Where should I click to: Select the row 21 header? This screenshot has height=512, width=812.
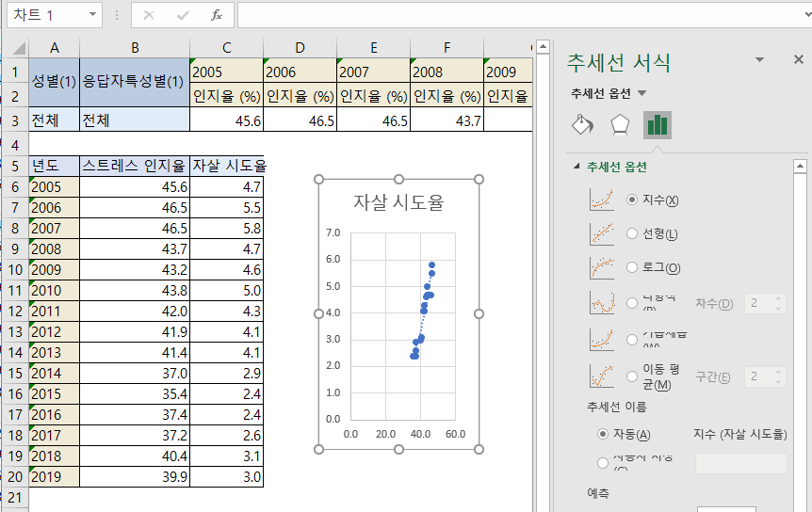[x=15, y=498]
